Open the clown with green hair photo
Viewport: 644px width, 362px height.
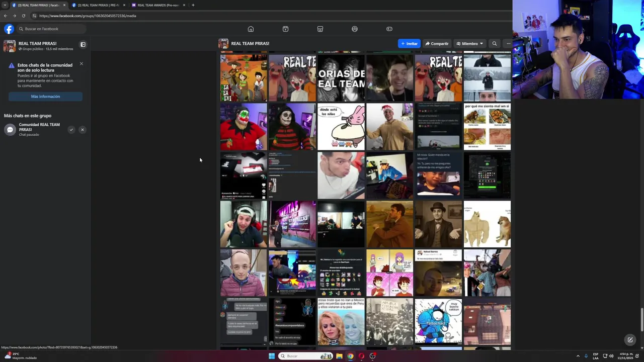[x=244, y=127]
